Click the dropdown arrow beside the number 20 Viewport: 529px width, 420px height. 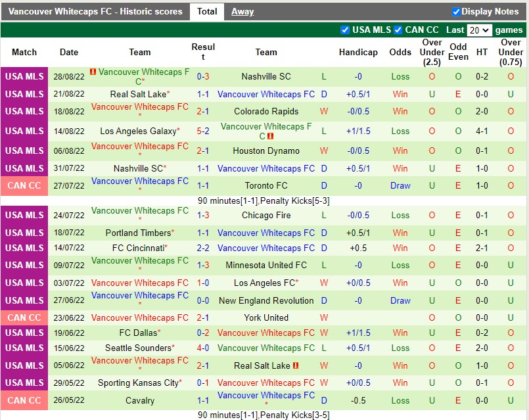point(484,30)
